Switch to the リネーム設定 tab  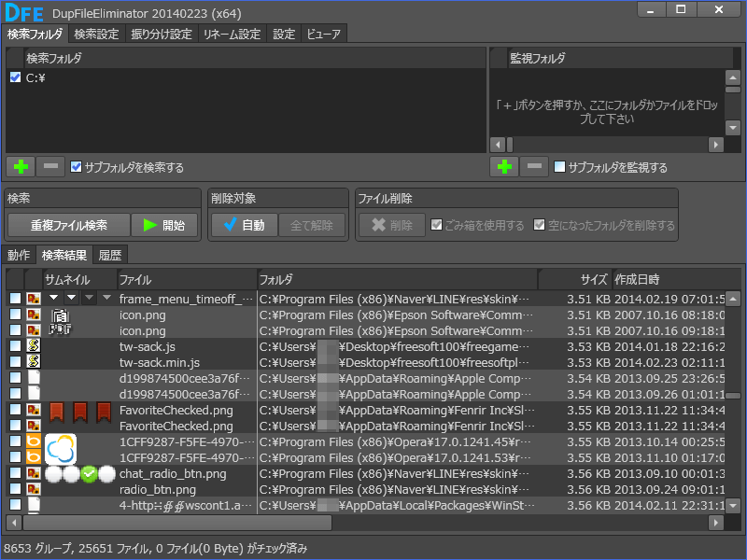point(232,35)
